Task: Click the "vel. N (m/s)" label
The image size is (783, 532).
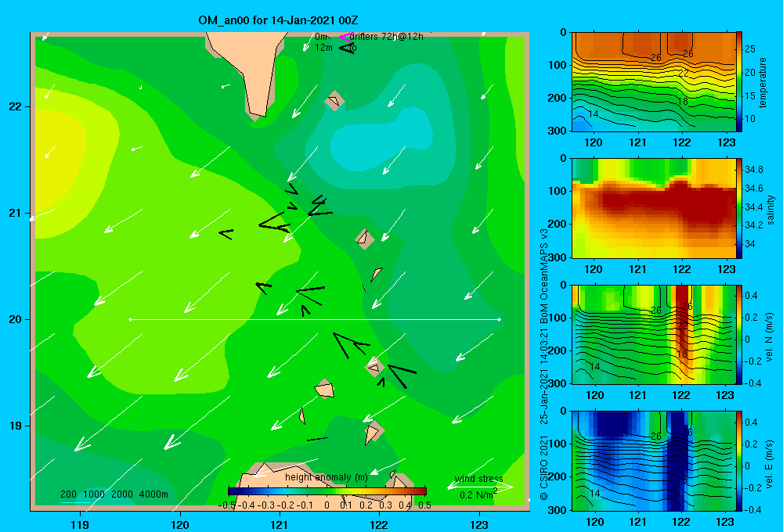Action: click(769, 337)
